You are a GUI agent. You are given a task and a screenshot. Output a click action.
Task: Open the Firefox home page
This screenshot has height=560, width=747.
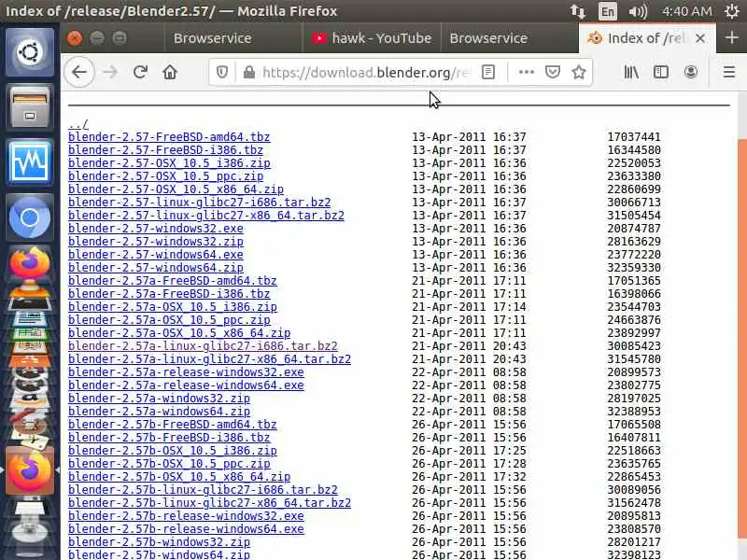tap(170, 73)
